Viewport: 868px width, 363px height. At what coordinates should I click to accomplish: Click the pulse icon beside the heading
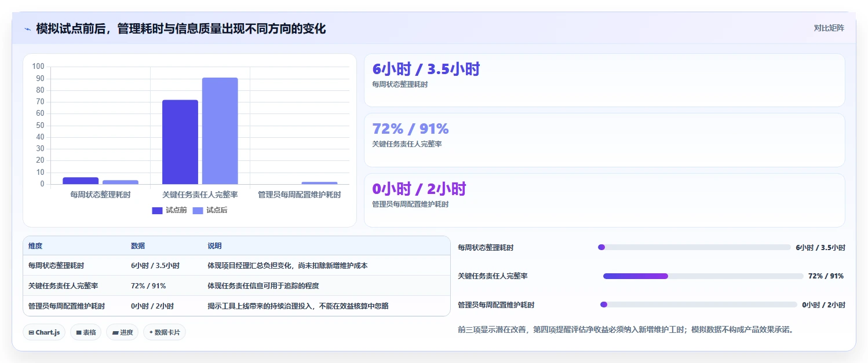pos(27,28)
